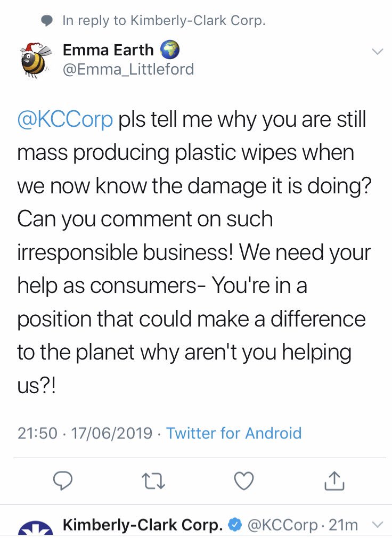This screenshot has height=538, width=392.
Task: Expand options chevron on Kimberly-Clark reply
Action: click(377, 525)
